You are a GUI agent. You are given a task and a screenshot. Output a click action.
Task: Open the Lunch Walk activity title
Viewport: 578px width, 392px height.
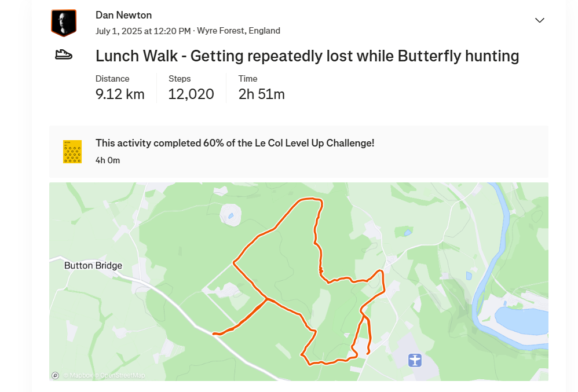tap(307, 56)
